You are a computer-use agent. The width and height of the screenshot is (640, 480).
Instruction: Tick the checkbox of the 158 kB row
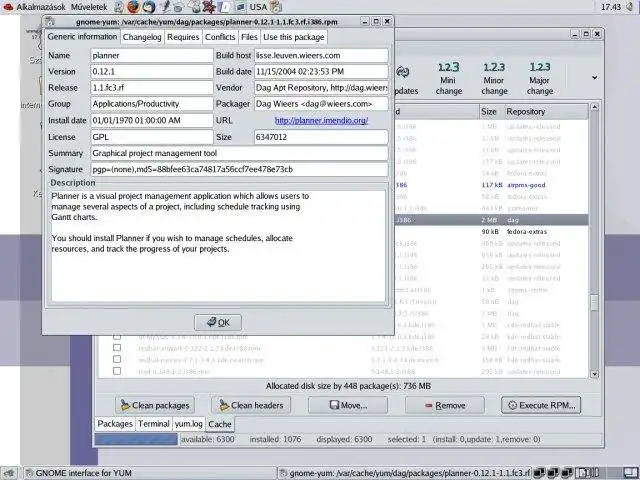(117, 359)
